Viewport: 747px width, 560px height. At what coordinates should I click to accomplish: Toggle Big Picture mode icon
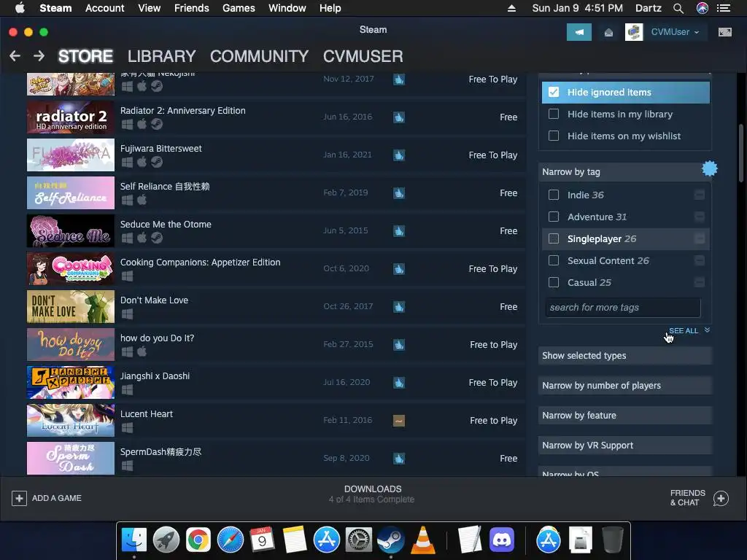pos(724,32)
